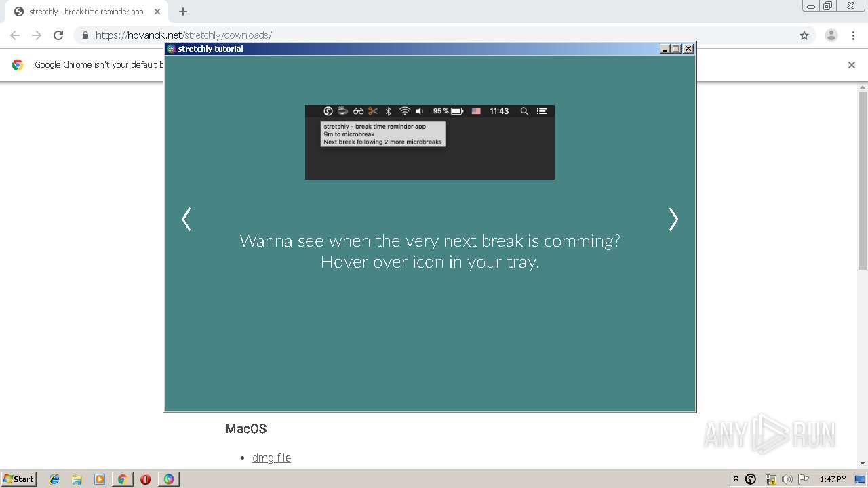The width and height of the screenshot is (868, 488).
Task: Open the media player taskbar icon
Action: tap(100, 479)
